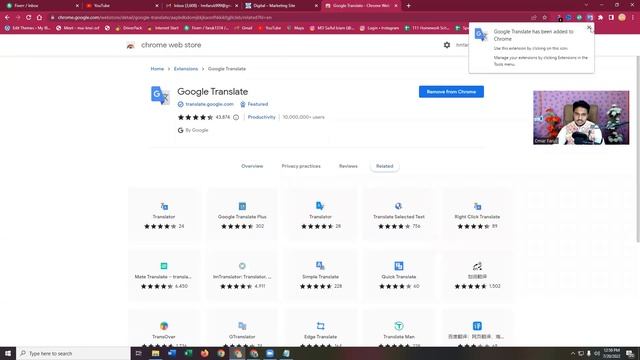Open the Extensions puzzle icon
Screen dimensions: 640x360
click(600, 18)
